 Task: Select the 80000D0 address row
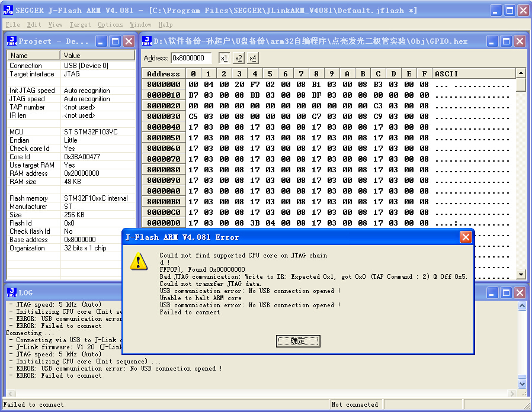click(x=164, y=223)
